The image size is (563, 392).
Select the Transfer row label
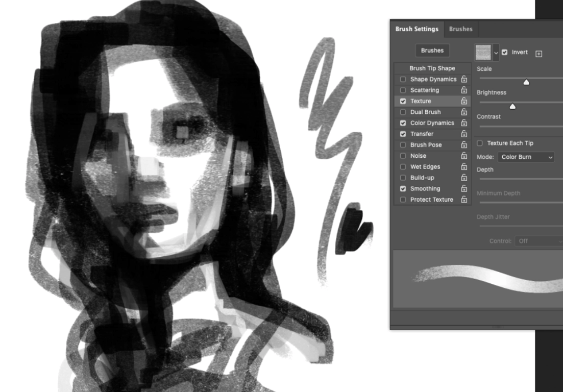point(422,134)
